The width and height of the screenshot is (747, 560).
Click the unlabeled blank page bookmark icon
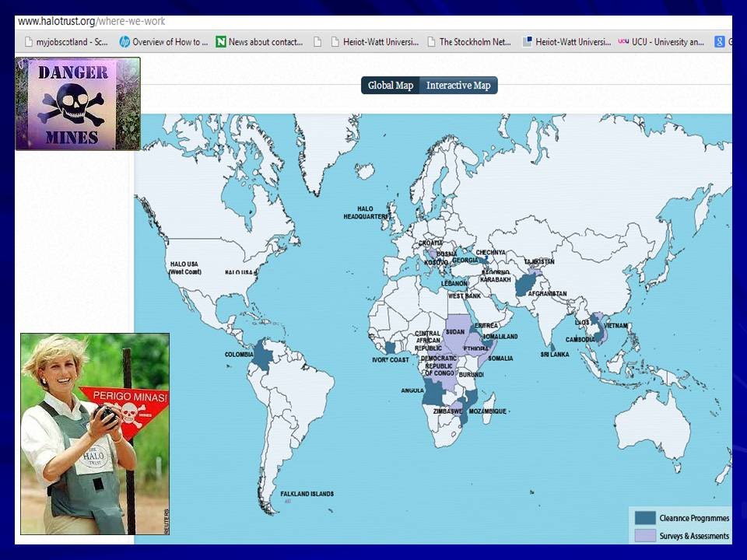[x=317, y=42]
